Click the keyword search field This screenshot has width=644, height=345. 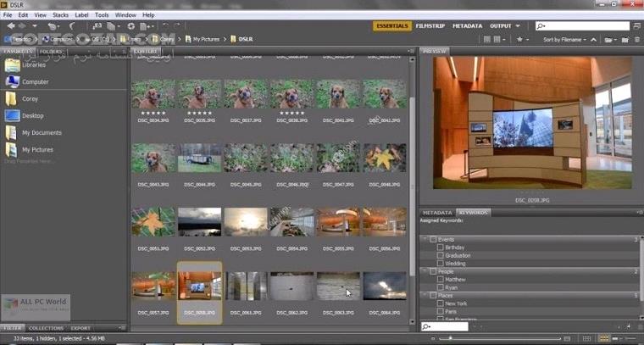(445, 326)
